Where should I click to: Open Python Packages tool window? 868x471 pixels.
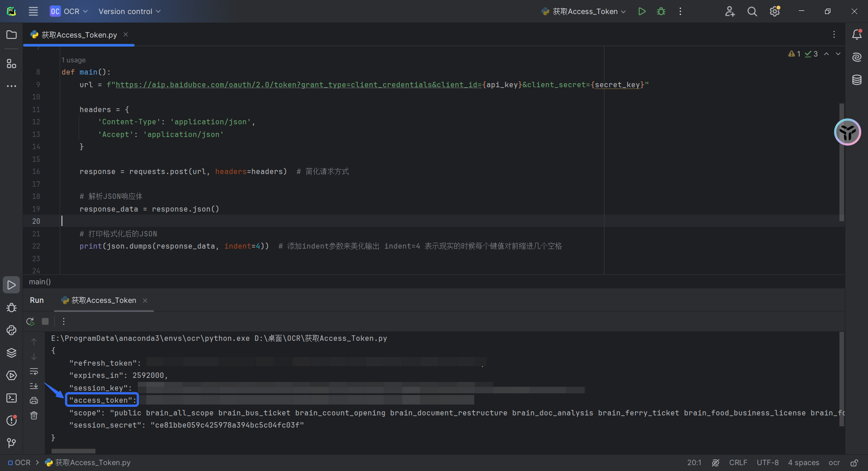click(x=11, y=353)
